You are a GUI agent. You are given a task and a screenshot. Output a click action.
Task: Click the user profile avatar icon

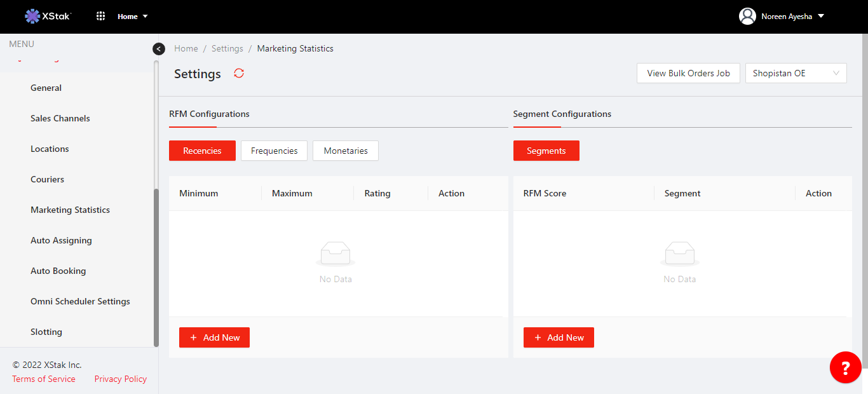(x=747, y=17)
